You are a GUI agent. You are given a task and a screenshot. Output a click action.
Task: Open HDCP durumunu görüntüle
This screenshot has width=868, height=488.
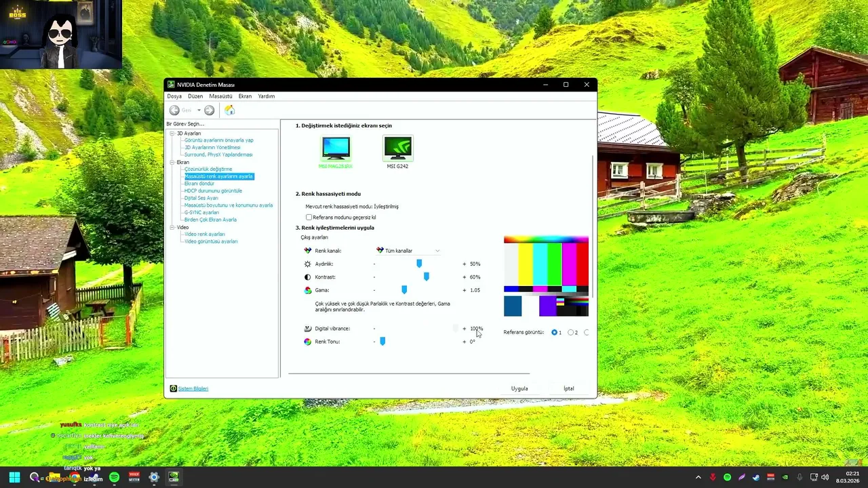213,191
